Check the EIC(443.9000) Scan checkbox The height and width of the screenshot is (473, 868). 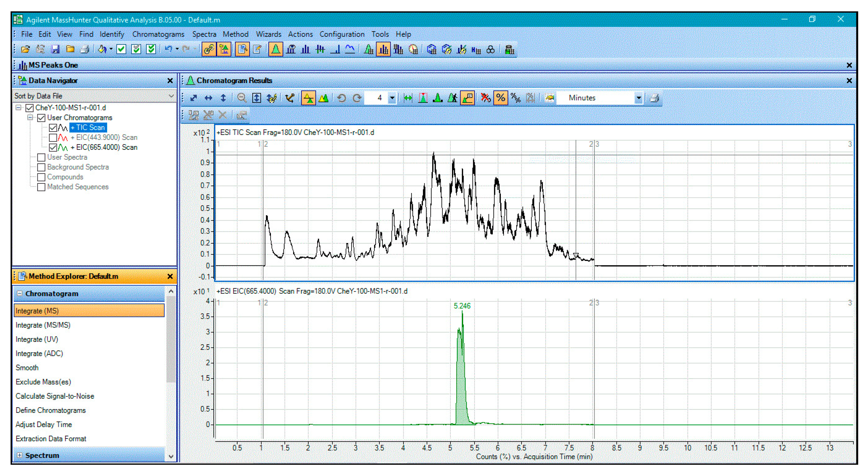pyautogui.click(x=53, y=137)
